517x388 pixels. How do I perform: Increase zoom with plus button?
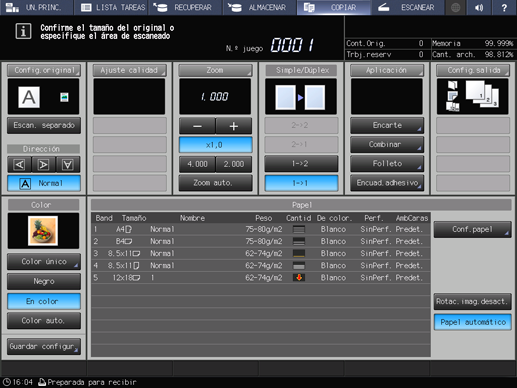(x=234, y=126)
